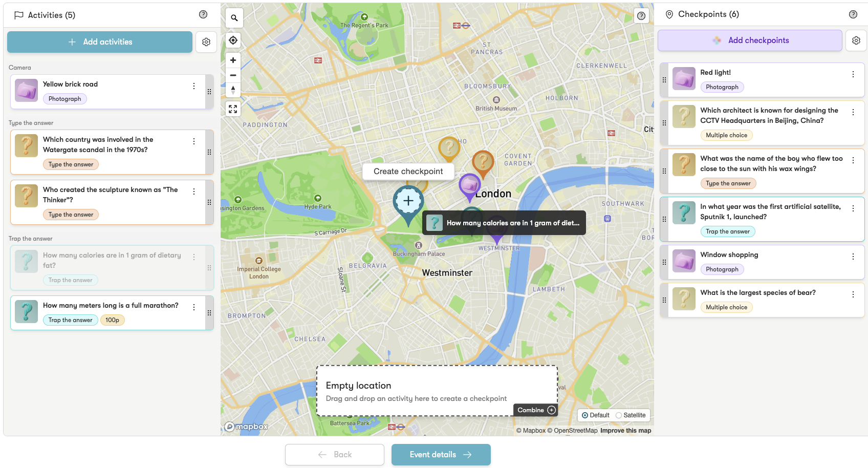The image size is (868, 468).
Task: Click Multiple choice tag on CCTV checkpoint
Action: click(x=726, y=135)
